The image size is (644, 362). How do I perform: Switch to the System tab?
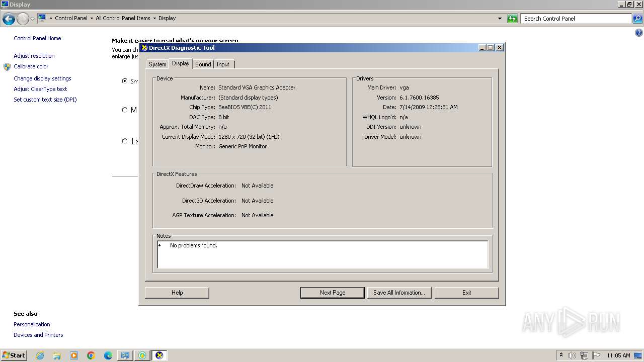click(157, 64)
